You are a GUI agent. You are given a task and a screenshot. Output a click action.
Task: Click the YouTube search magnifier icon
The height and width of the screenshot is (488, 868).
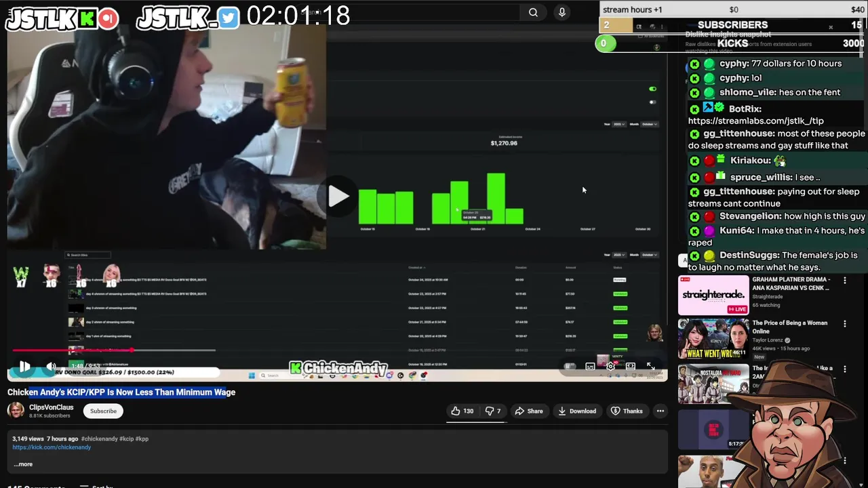(x=533, y=12)
